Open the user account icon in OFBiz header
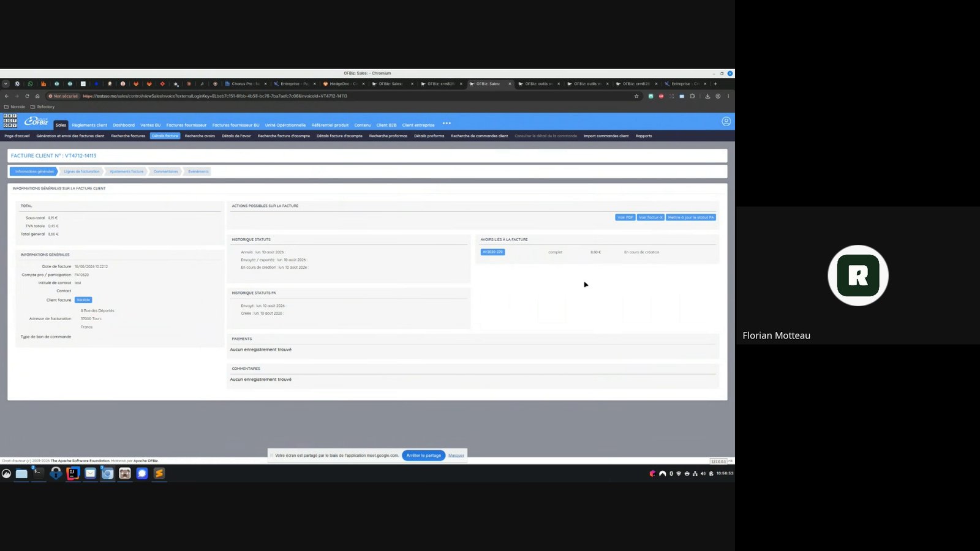Viewport: 980px width, 551px height. point(726,121)
